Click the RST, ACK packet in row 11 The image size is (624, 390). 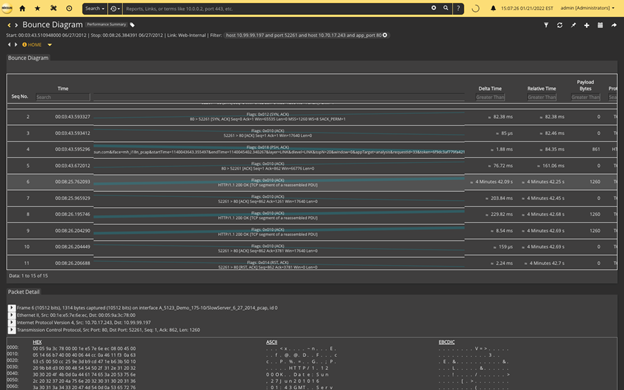click(x=279, y=264)
